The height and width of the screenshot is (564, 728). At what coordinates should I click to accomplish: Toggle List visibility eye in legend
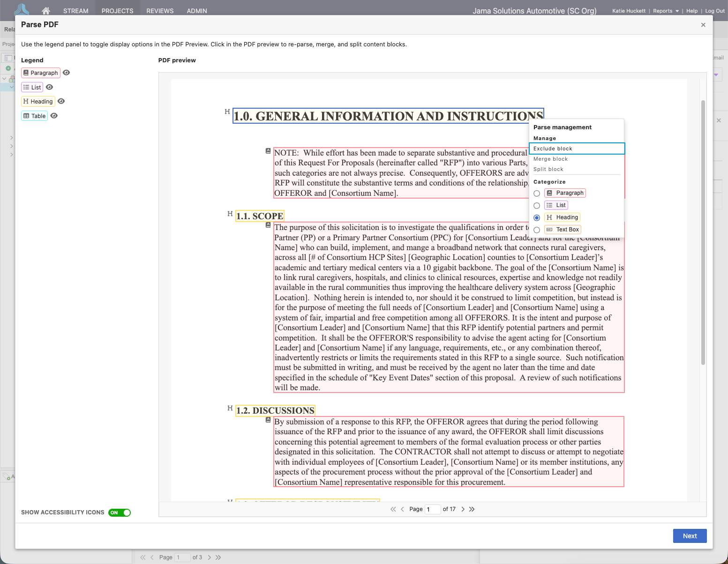pos(49,87)
